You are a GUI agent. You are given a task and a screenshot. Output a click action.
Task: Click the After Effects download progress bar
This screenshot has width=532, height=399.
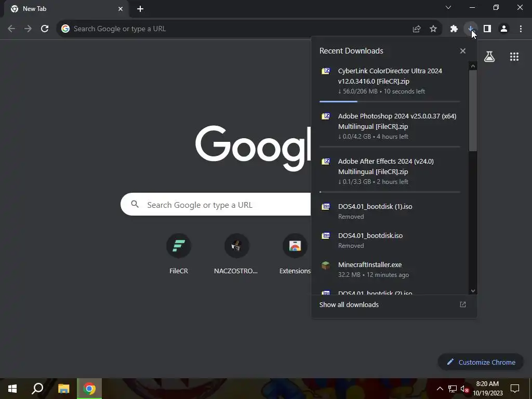pos(390,192)
